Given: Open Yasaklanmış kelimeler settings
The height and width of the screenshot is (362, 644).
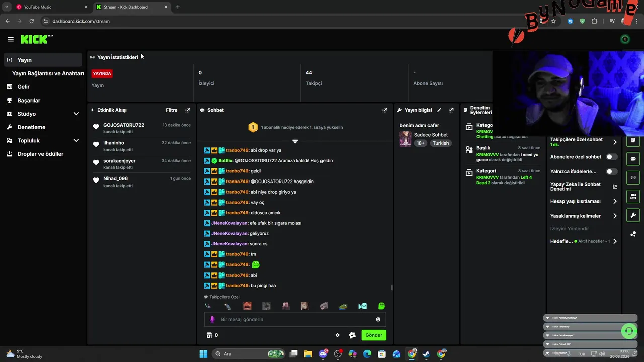Looking at the screenshot, I should pyautogui.click(x=584, y=216).
